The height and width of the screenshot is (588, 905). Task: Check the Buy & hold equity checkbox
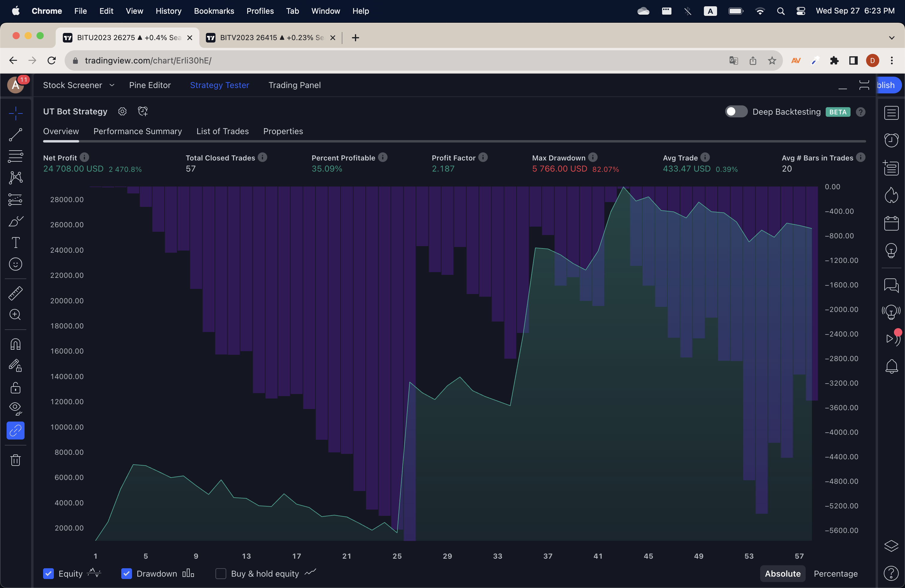point(221,574)
